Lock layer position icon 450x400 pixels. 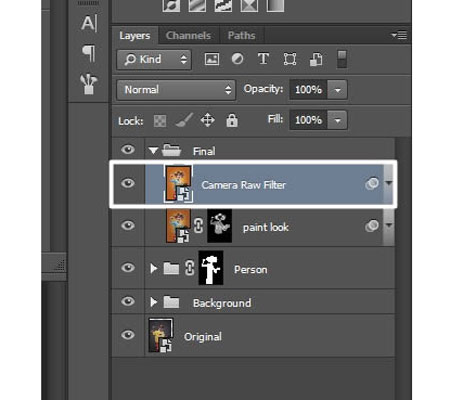coord(207,120)
